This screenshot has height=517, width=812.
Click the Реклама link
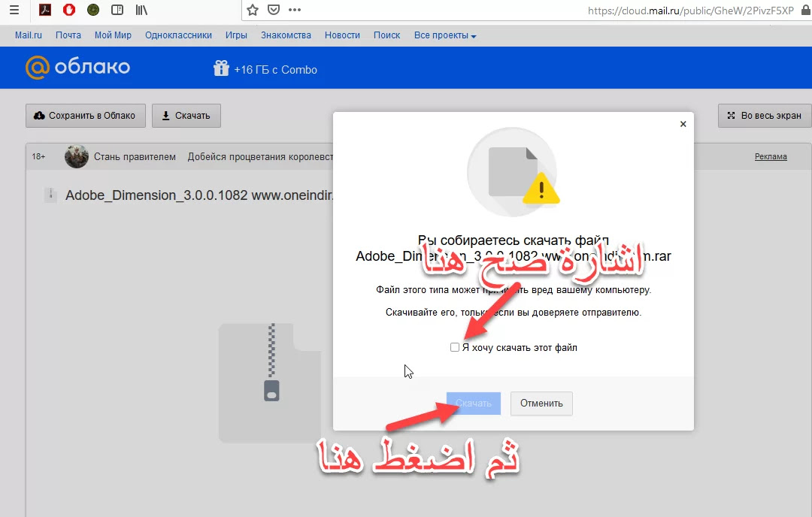pyautogui.click(x=771, y=157)
